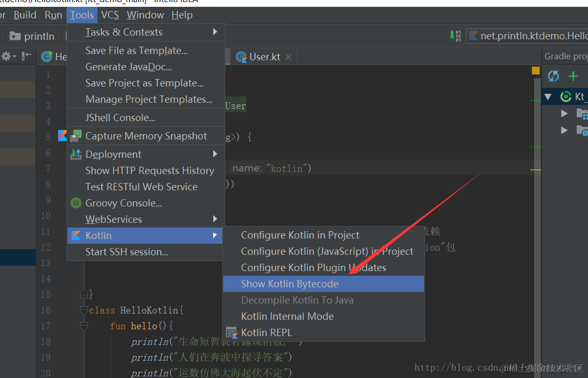
Task: Click WebServices submenu arrow
Action: tap(215, 219)
